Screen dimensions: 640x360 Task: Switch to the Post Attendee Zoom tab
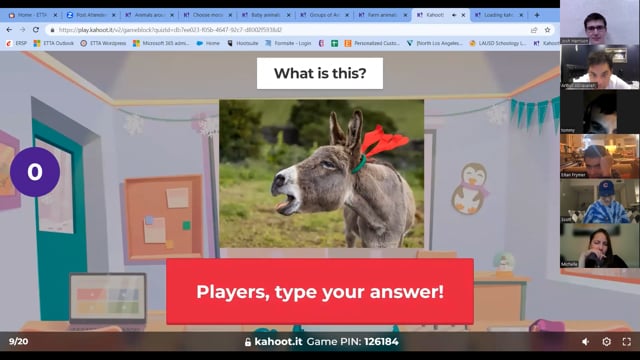(90, 15)
